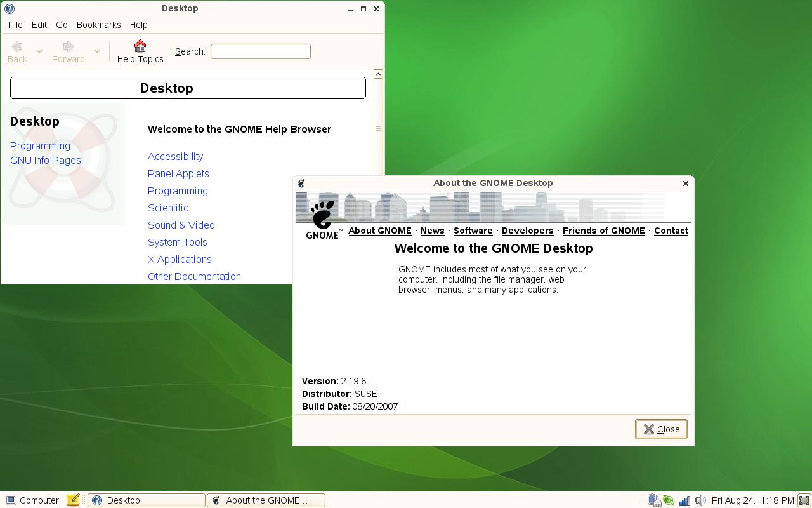Open the System Tools help link
Screen dimensions: 812x508
(x=177, y=242)
